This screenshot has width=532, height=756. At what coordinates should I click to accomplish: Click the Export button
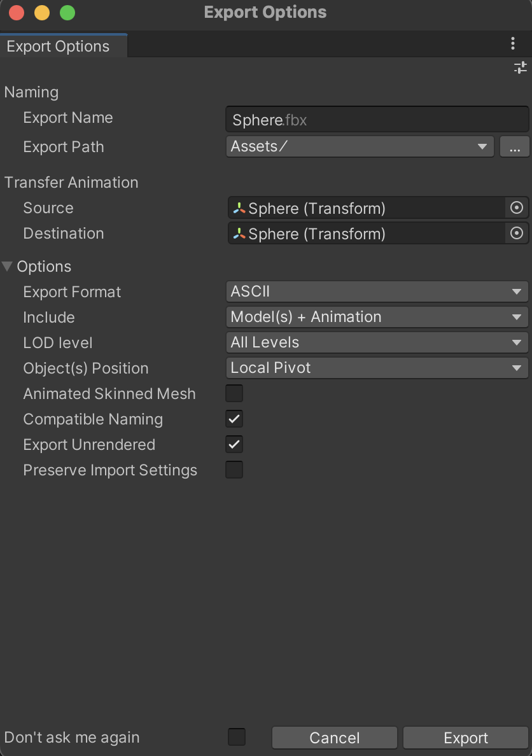466,738
